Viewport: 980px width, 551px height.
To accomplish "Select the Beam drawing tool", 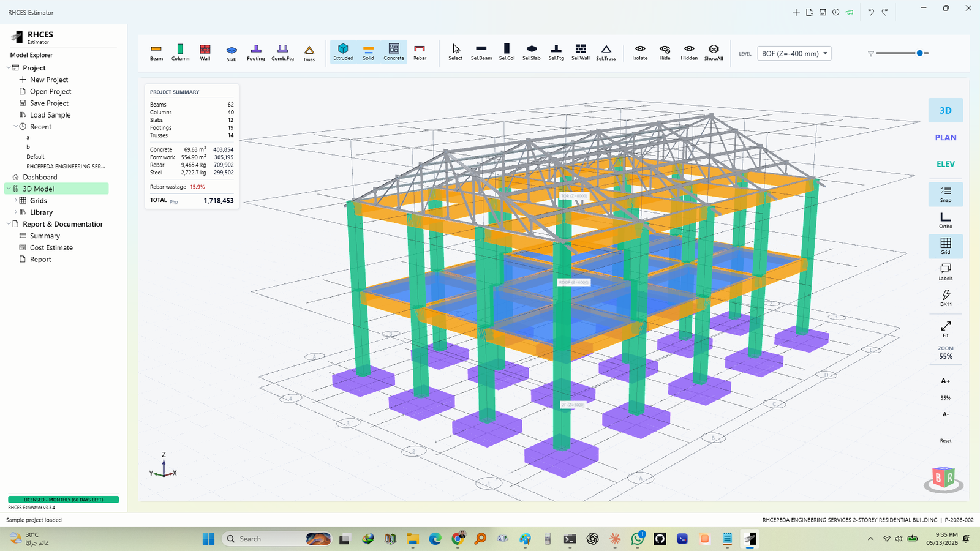I will 156,52.
